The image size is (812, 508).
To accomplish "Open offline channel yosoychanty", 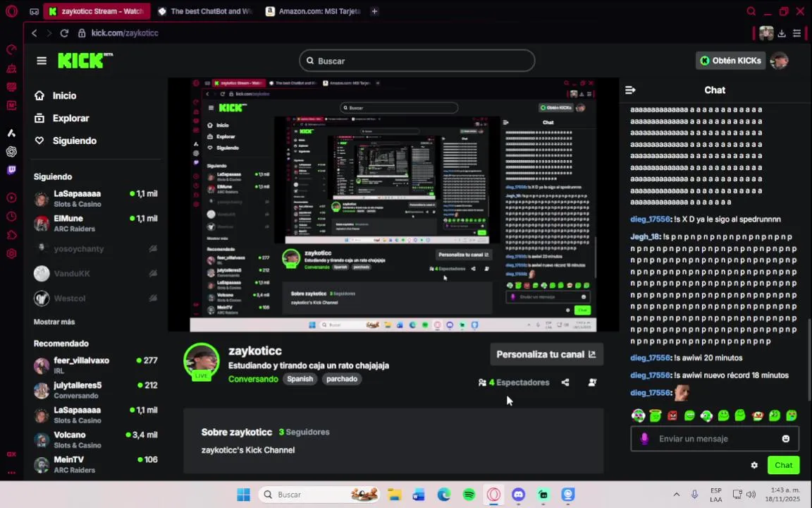I will 96,249.
